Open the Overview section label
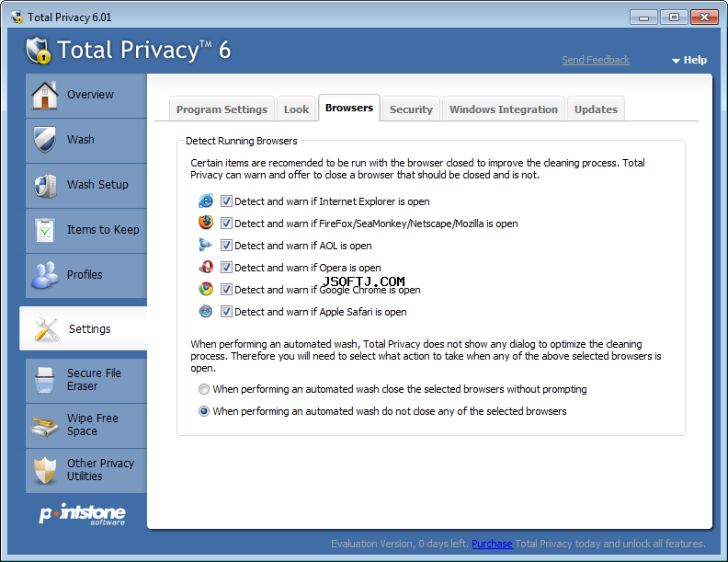 pos(90,95)
